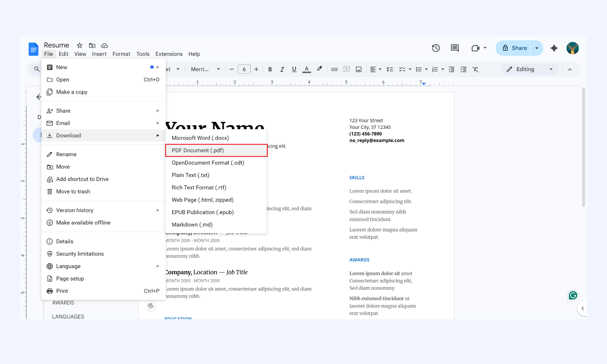The image size is (607, 364).
Task: Open the View menu
Action: click(x=80, y=54)
